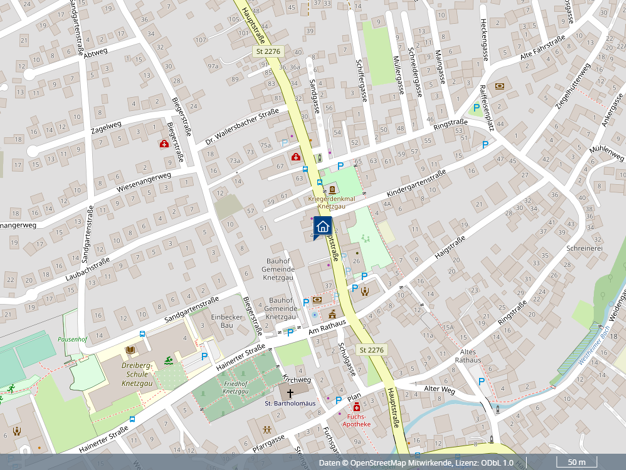Image resolution: width=626 pixels, height=470 pixels.
Task: Click the red medical icon near Birgerstraße
Action: (x=164, y=144)
